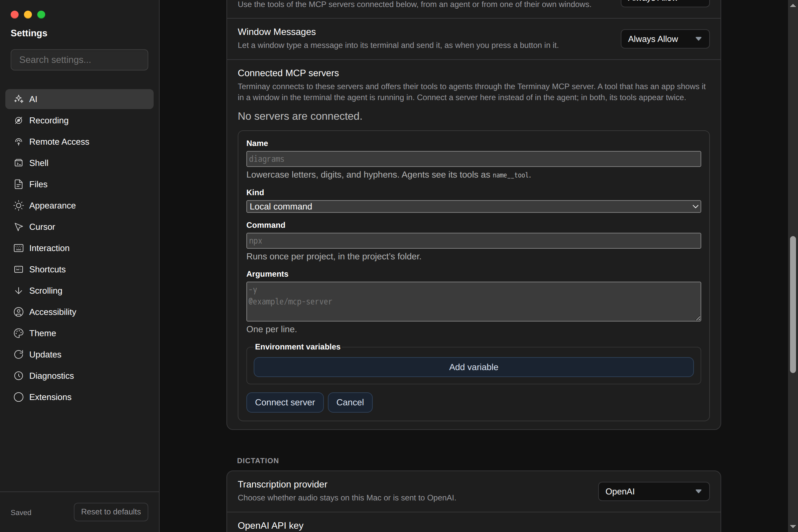Screen dimensions: 798x532
Task: Click the Files document icon
Action: (x=19, y=184)
